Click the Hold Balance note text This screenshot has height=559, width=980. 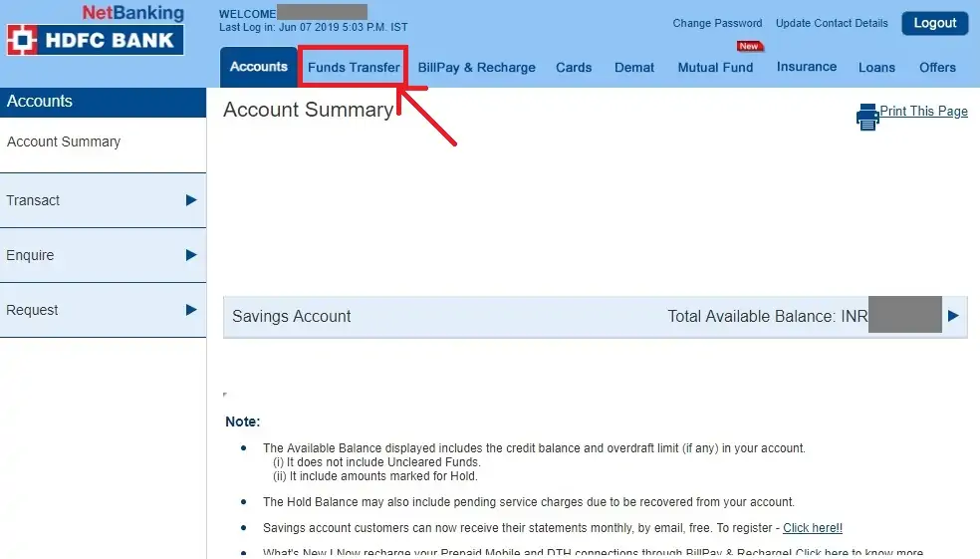click(529, 502)
